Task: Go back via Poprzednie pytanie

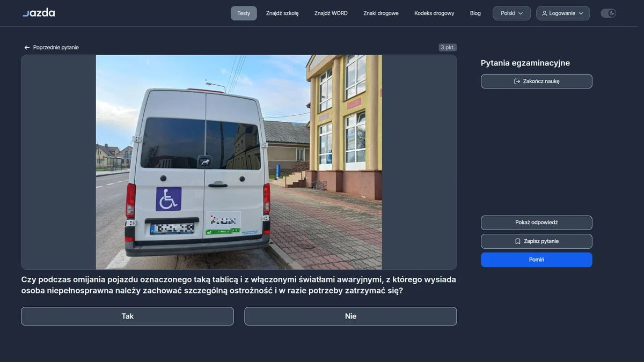Action: [52, 48]
